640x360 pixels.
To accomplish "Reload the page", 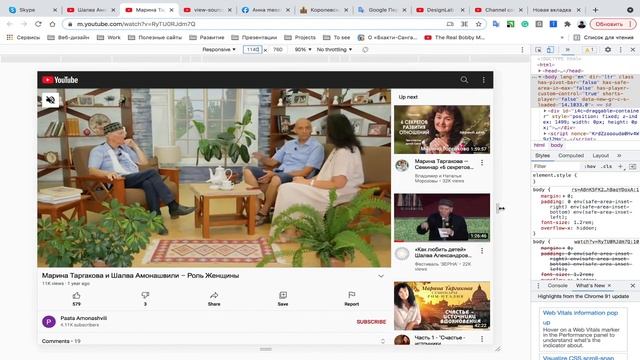I will click(38, 24).
